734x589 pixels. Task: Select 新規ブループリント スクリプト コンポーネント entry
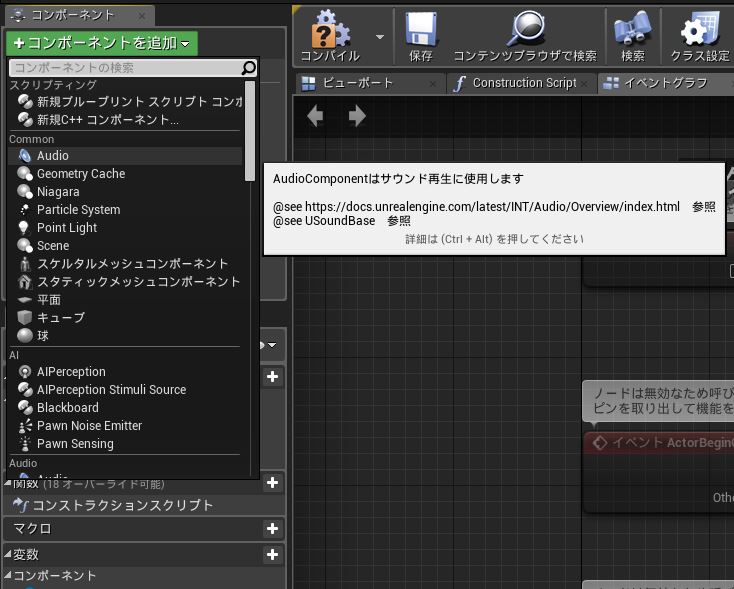(125, 102)
